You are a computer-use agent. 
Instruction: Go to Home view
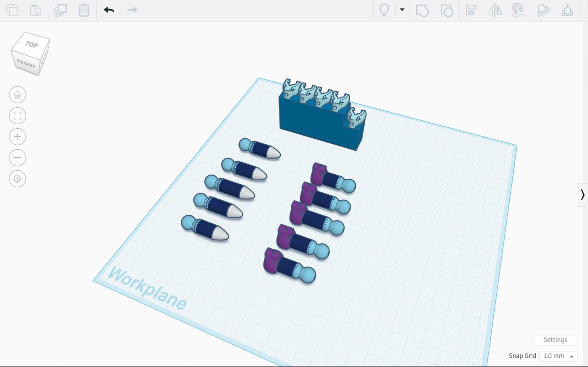[18, 95]
